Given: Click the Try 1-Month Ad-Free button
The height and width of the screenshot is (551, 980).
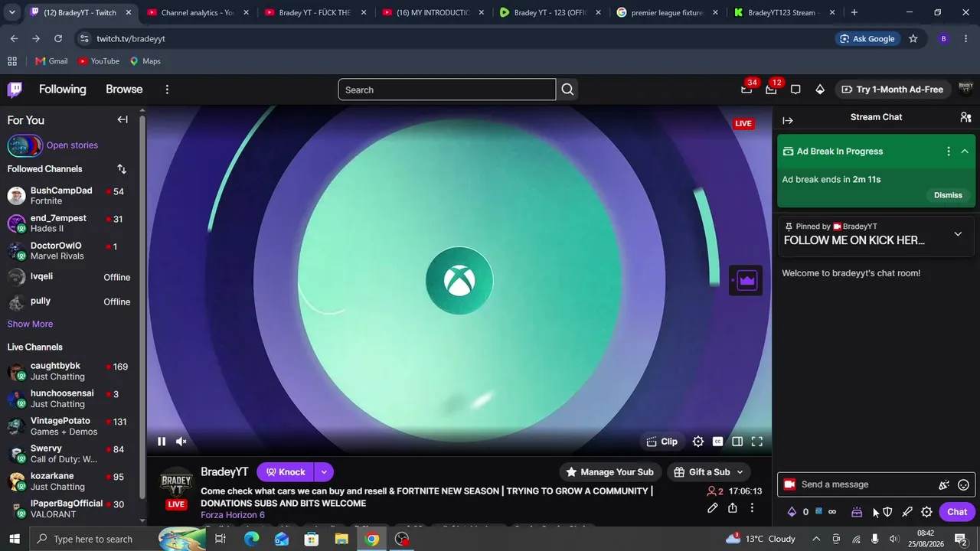Looking at the screenshot, I should coord(893,90).
